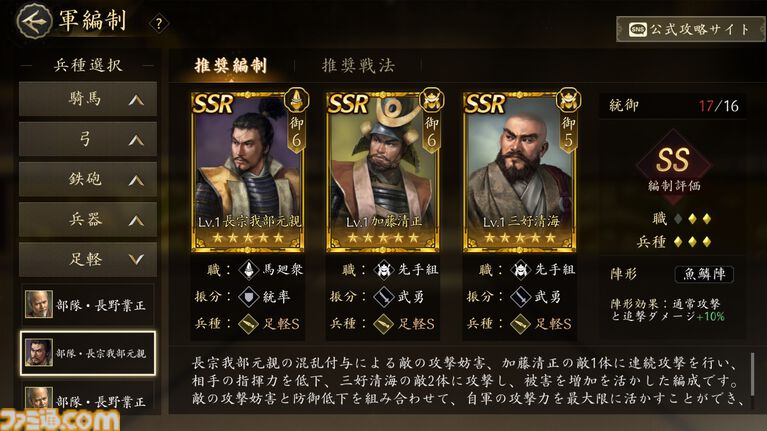Click the 先手組 helmet icon under 加藤清正
This screenshot has height=431, width=767.
384,269
